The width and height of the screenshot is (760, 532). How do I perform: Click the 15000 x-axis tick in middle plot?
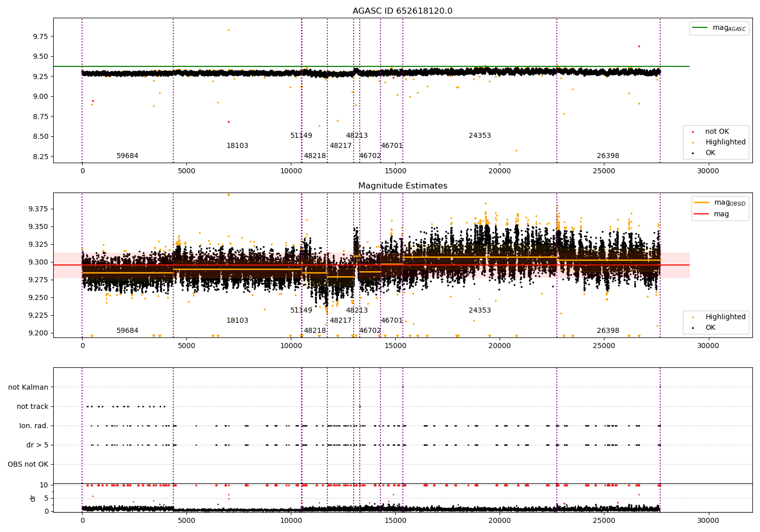[395, 346]
